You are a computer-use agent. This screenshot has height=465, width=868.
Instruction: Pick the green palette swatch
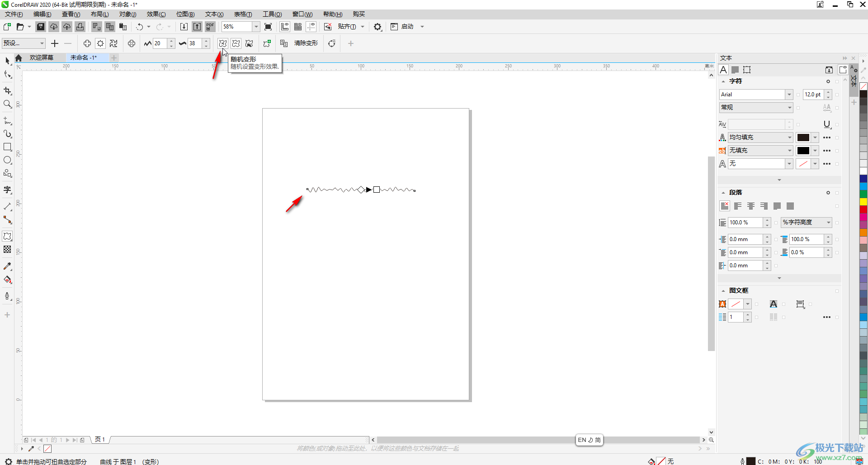pyautogui.click(x=863, y=194)
